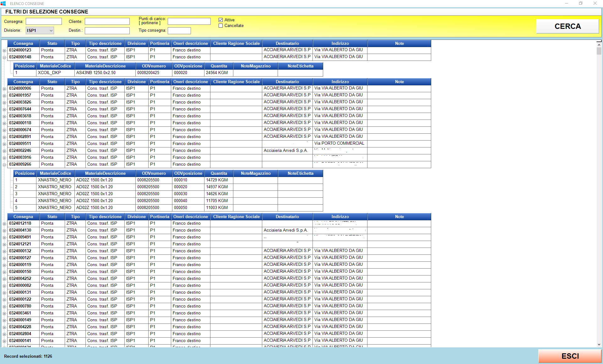Open the Divisione dropdown showing ISP1
Image resolution: width=603 pixels, height=364 pixels.
click(40, 30)
